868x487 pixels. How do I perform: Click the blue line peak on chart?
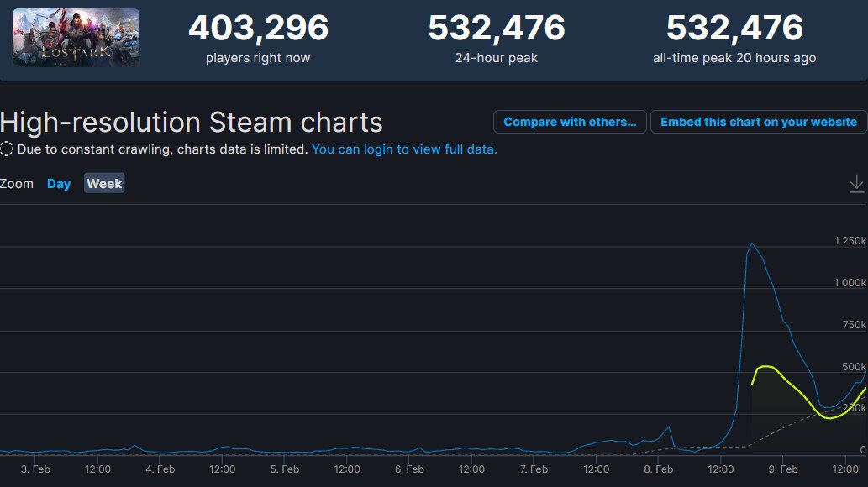coord(752,243)
